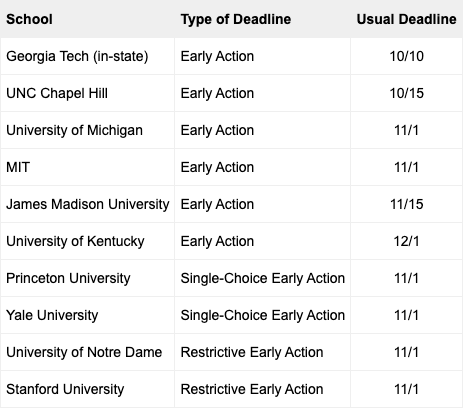Select the University of Notre Dame cell

pyautogui.click(x=87, y=352)
